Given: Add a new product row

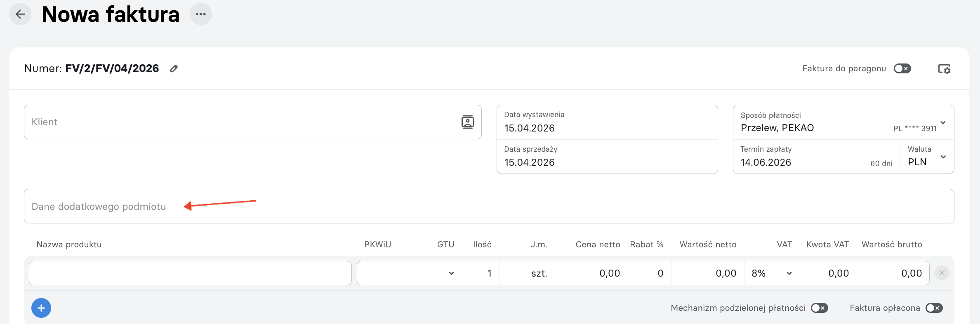Looking at the screenshot, I should [x=41, y=308].
